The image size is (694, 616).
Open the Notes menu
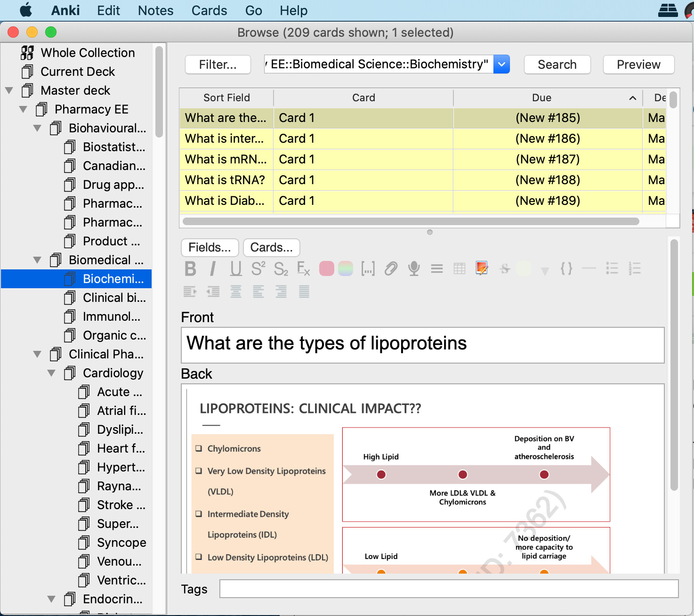[x=156, y=10]
